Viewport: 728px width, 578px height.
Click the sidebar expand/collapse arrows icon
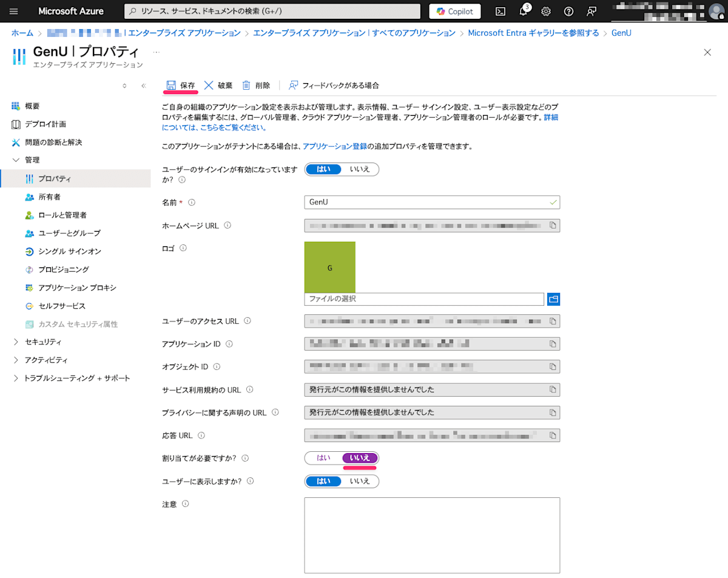[x=124, y=86]
